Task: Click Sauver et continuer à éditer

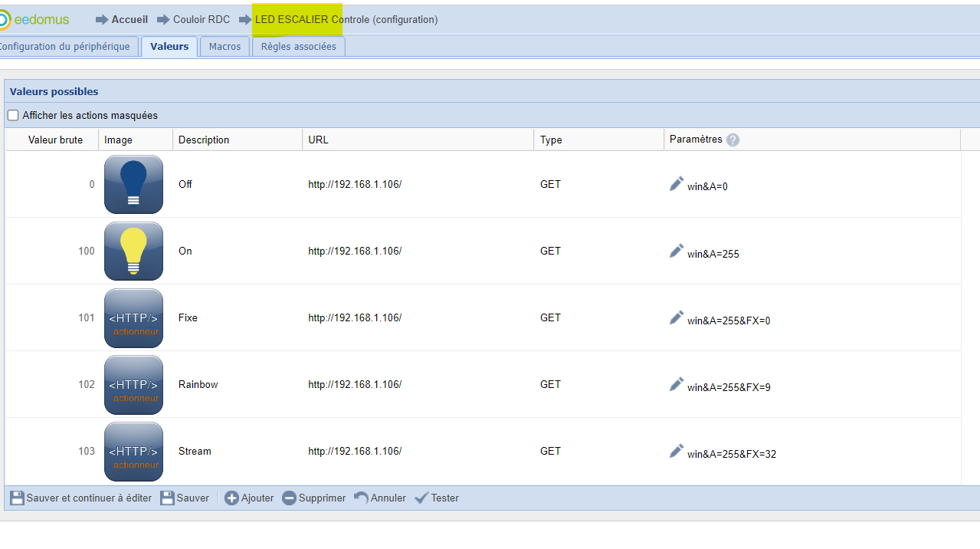Action: coord(89,498)
